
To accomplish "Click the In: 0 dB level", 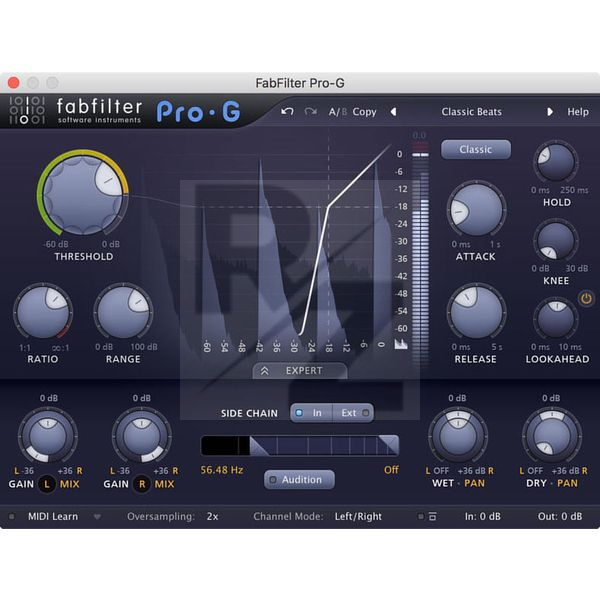I will tap(483, 516).
